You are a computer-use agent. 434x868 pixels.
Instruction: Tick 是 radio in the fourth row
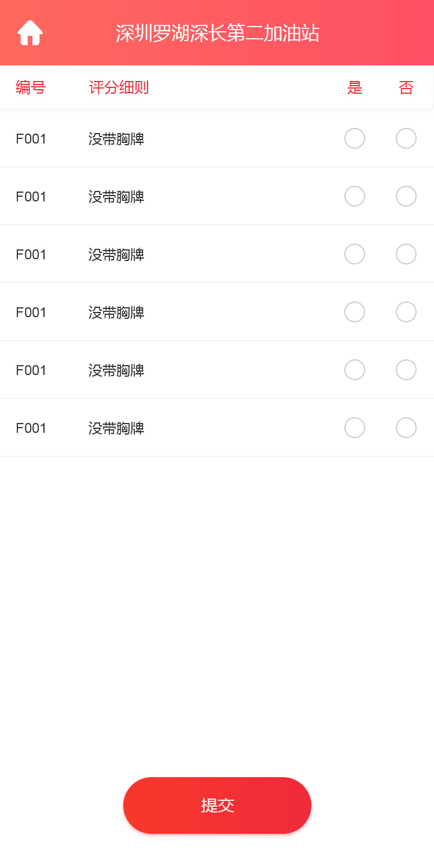[355, 312]
